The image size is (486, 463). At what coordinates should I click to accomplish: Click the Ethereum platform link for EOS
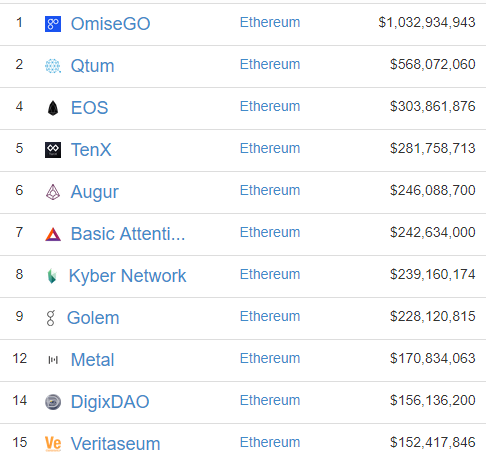click(270, 106)
